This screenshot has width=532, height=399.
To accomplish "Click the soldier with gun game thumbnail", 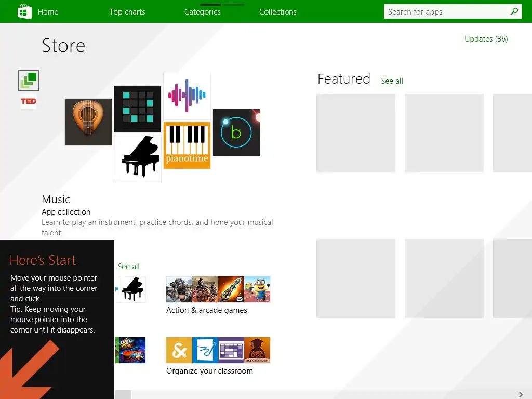I will [x=205, y=289].
